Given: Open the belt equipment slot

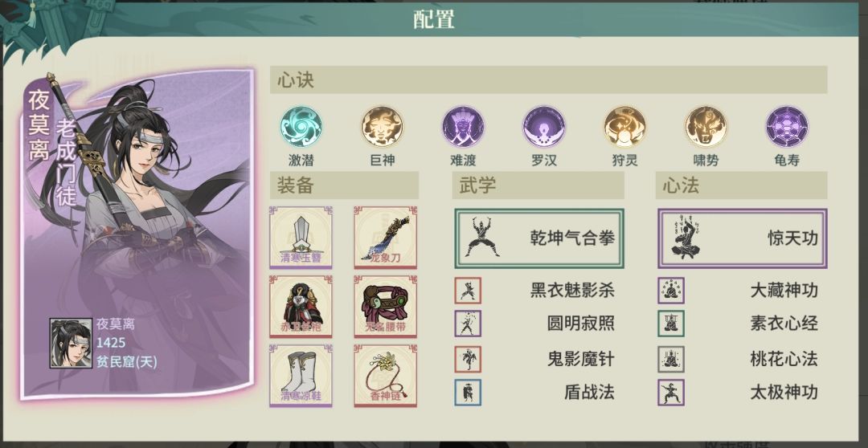Looking at the screenshot, I should click(x=385, y=307).
